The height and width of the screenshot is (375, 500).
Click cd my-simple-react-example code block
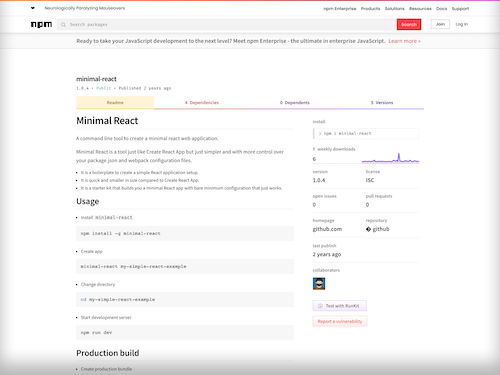click(x=185, y=299)
